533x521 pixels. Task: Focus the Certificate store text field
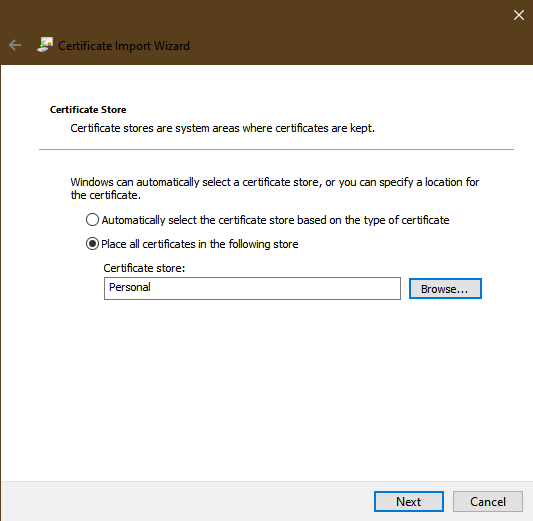click(252, 288)
